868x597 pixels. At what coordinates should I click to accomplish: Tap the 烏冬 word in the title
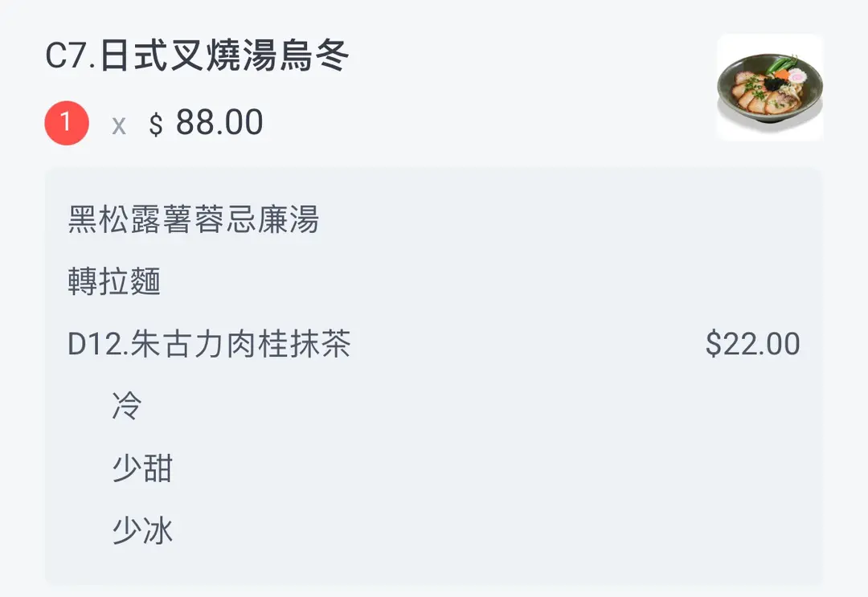click(x=314, y=57)
